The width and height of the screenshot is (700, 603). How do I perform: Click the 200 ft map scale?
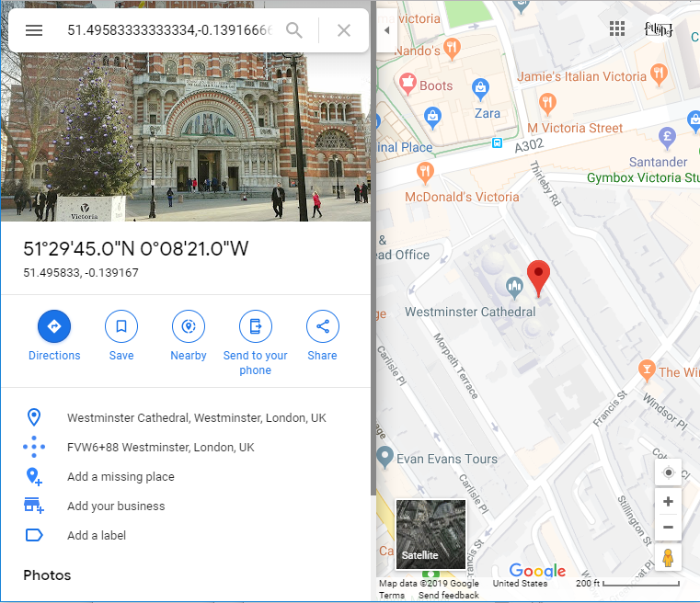click(x=627, y=583)
